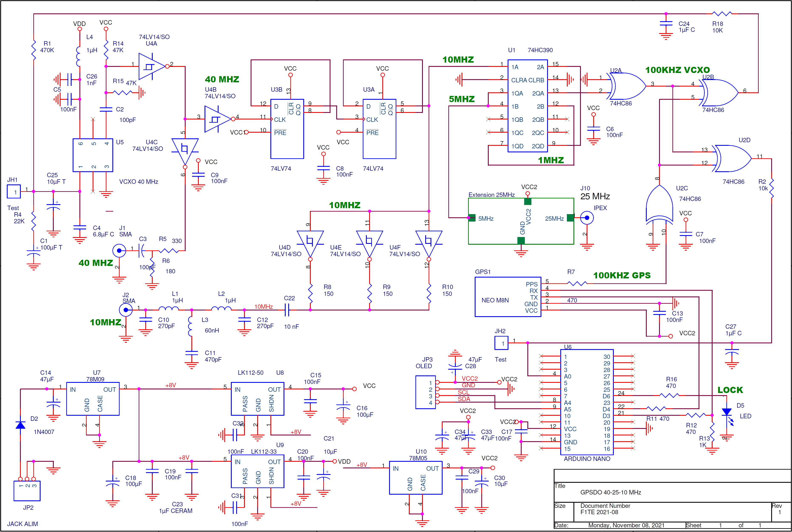
Task: Click the 'NEO M8N' module text
Action: pyautogui.click(x=495, y=300)
